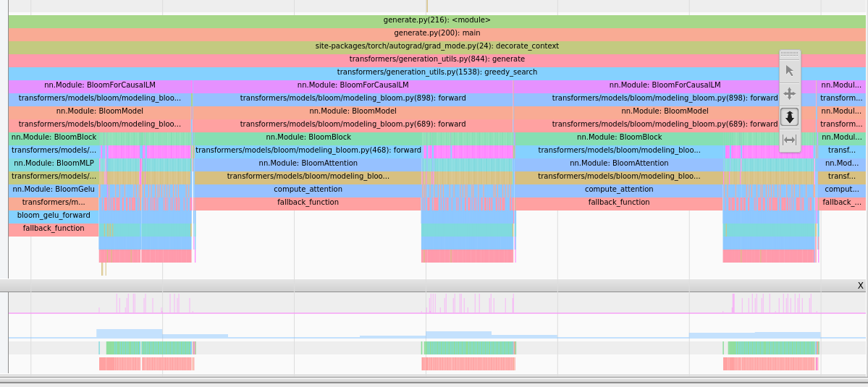Close the lower tracks panel with X
Image resolution: width=868 pixels, height=387 pixels.
[x=860, y=286]
